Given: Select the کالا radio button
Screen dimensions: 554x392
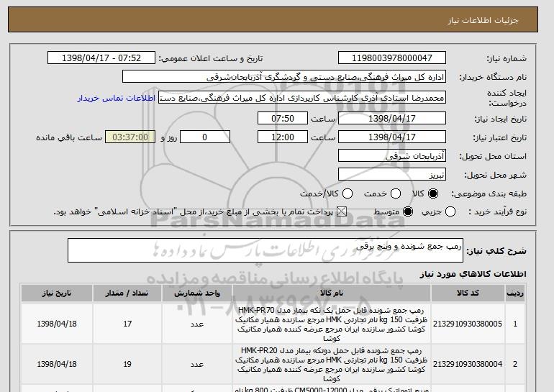Looking at the screenshot, I should click(433, 193).
